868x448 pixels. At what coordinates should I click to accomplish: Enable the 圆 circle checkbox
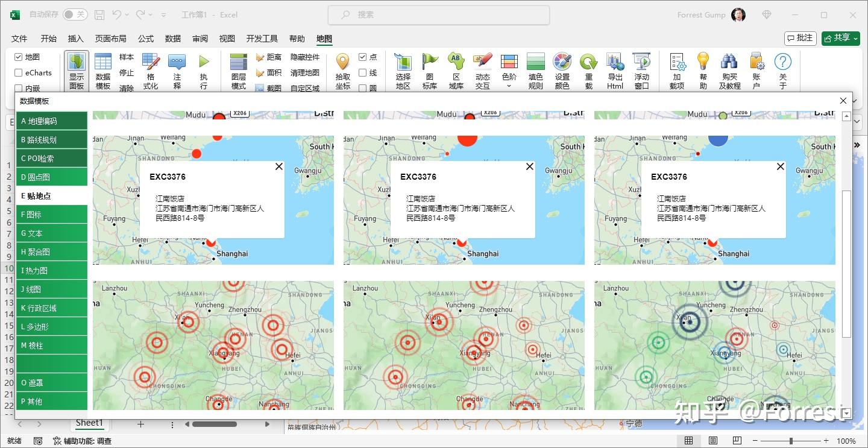(362, 89)
